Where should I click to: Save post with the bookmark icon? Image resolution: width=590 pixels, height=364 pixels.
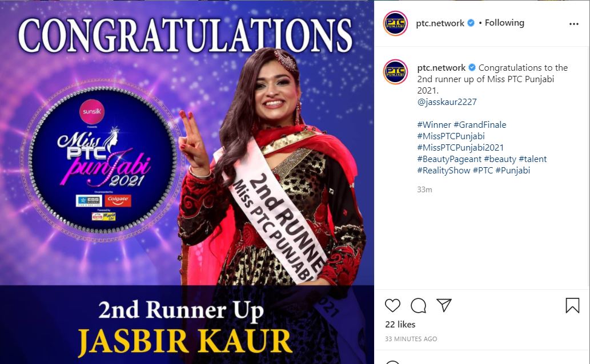(572, 305)
